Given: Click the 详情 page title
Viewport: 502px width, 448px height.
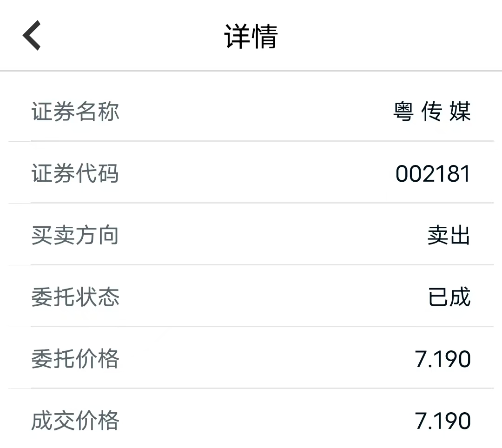Looking at the screenshot, I should click(251, 36).
